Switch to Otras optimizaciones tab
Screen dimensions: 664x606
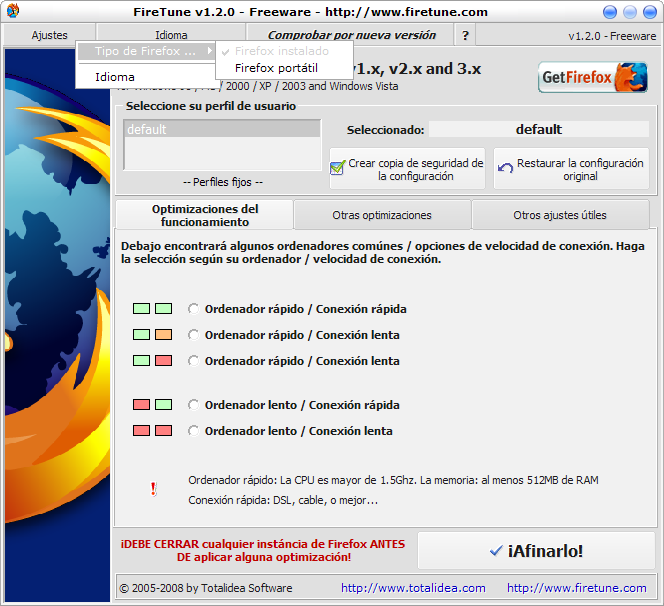point(382,215)
